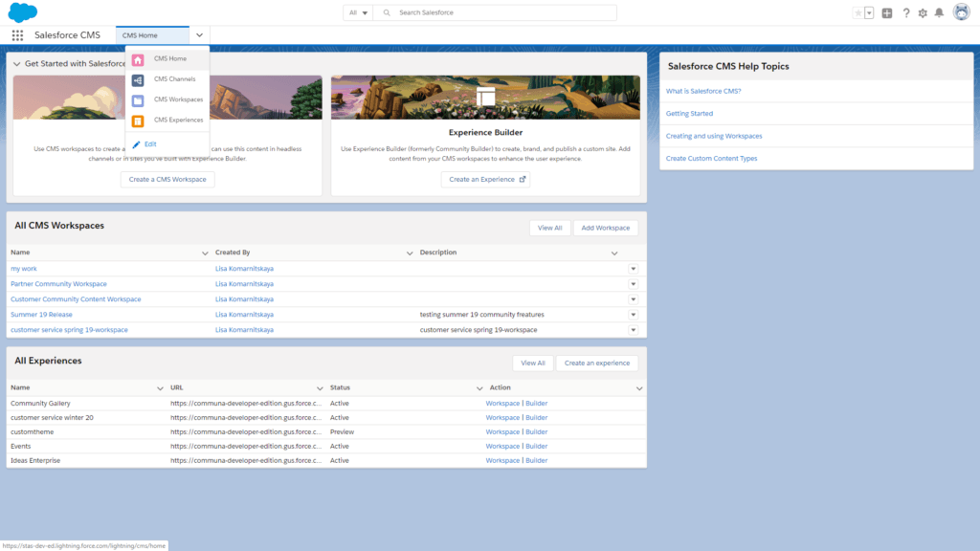The width and height of the screenshot is (980, 551).
Task: Open the my work workspace link
Action: 24,269
